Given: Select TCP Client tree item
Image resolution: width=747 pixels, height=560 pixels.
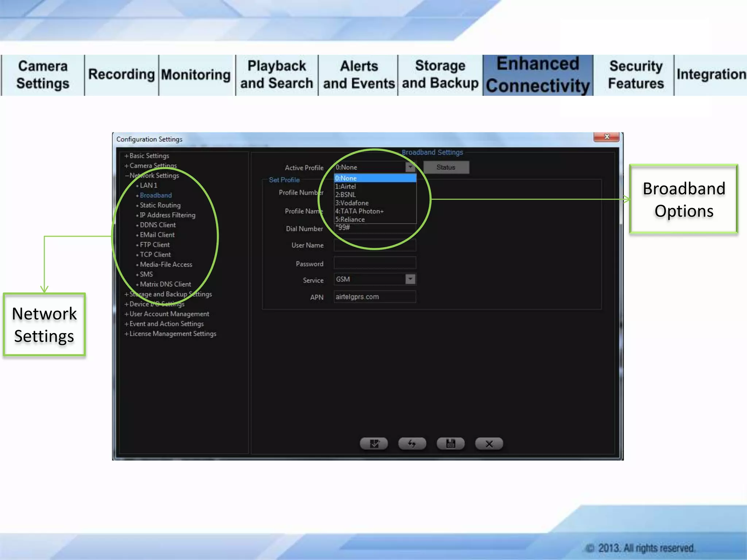Looking at the screenshot, I should click(x=155, y=254).
